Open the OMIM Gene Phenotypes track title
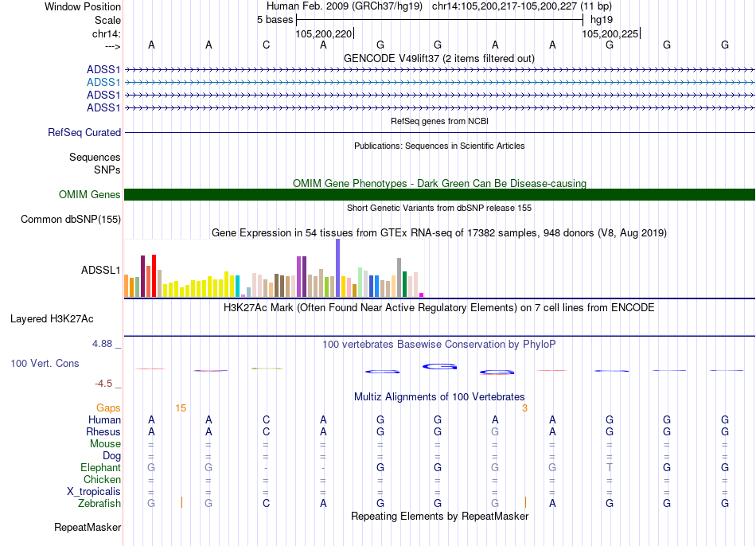756x546 pixels. pyautogui.click(x=439, y=183)
